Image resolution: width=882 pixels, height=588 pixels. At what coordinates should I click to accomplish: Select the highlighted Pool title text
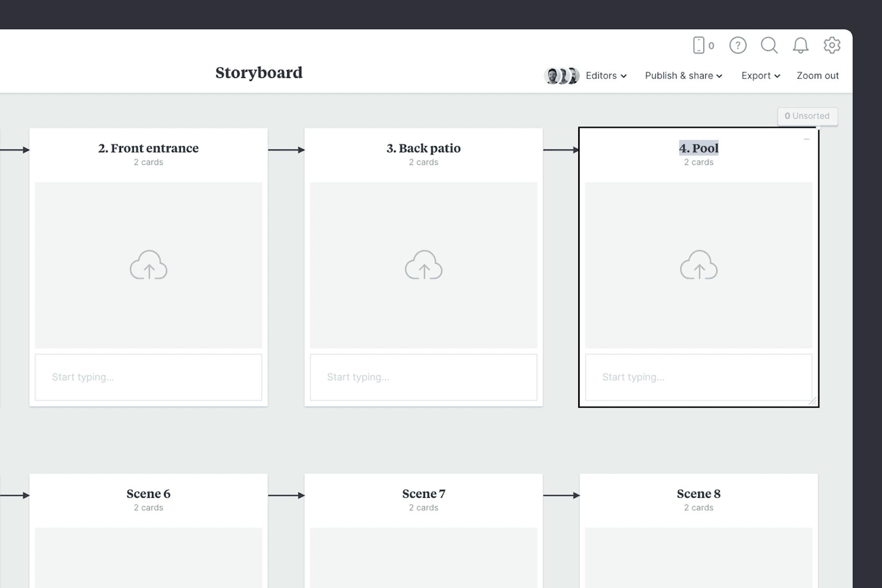tap(699, 148)
